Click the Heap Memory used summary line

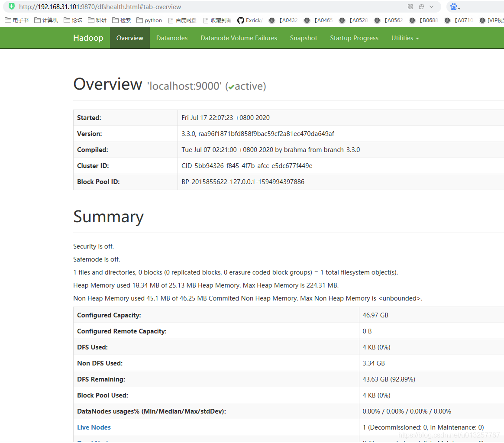click(x=206, y=285)
